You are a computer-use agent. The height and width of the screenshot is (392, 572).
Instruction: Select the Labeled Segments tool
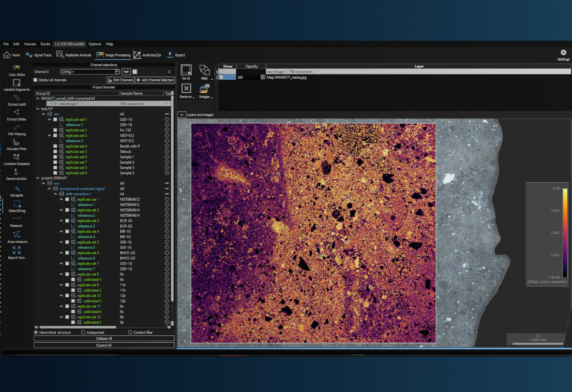[x=16, y=85]
